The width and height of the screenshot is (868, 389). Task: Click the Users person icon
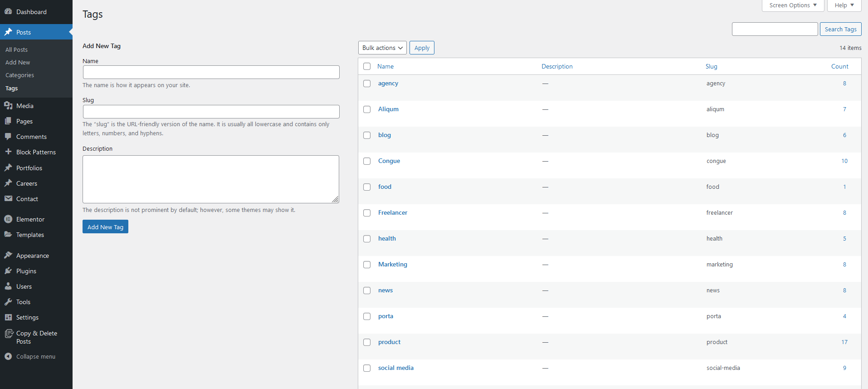click(x=8, y=286)
